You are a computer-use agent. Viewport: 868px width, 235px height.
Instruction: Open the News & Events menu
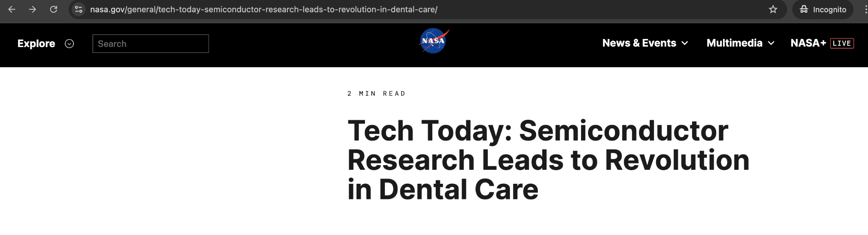(x=639, y=43)
